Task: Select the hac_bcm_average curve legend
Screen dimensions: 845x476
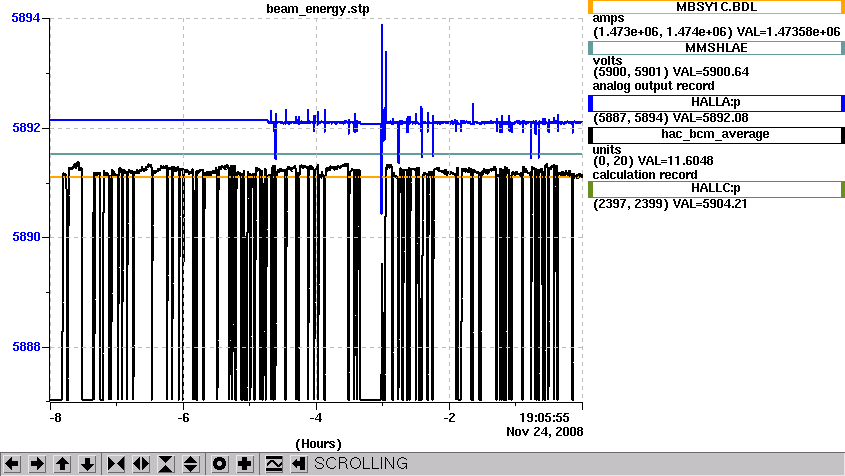Action: tap(716, 134)
